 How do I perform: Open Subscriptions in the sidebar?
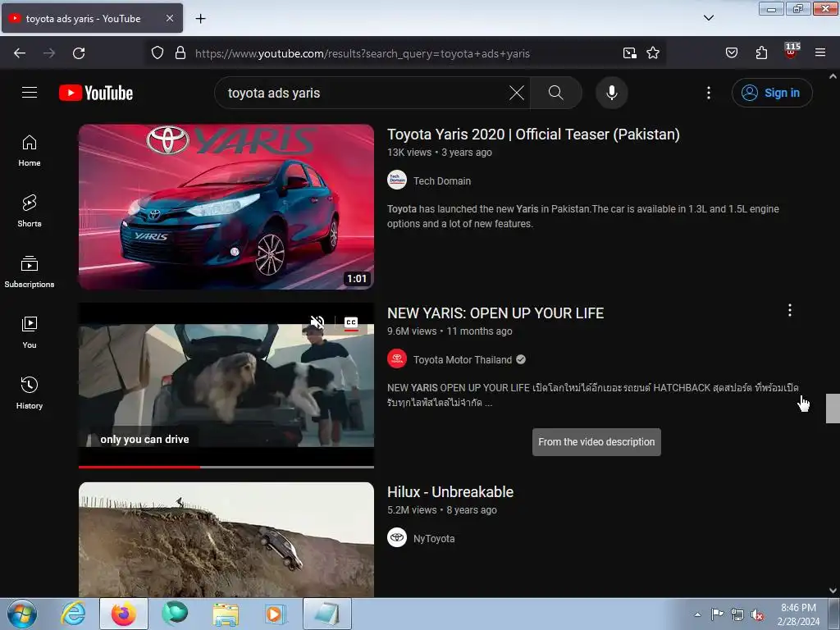pyautogui.click(x=30, y=272)
